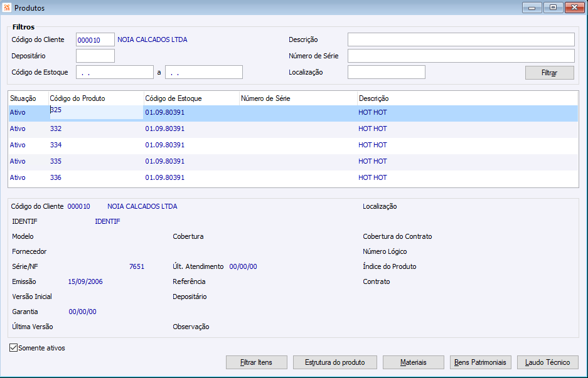Open Estrutura do produto
This screenshot has height=378, width=588.
(335, 362)
